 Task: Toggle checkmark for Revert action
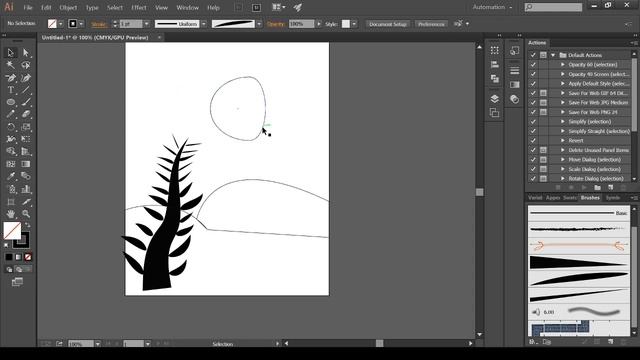tap(533, 141)
